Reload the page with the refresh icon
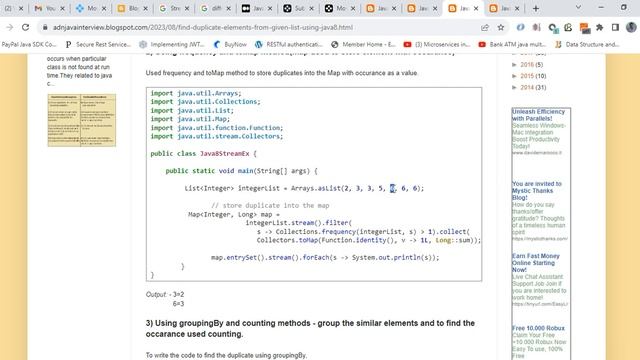640x360 pixels. click(x=25, y=27)
